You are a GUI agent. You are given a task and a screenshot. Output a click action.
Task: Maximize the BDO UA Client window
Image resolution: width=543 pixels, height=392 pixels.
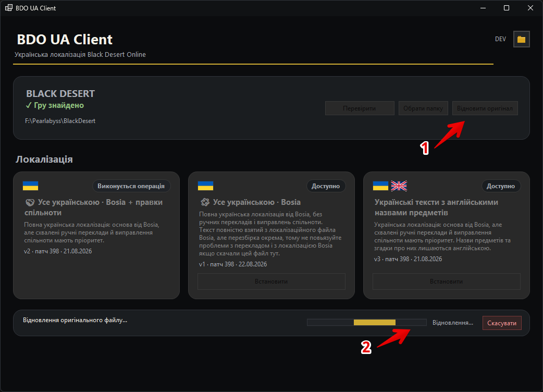pyautogui.click(x=507, y=8)
